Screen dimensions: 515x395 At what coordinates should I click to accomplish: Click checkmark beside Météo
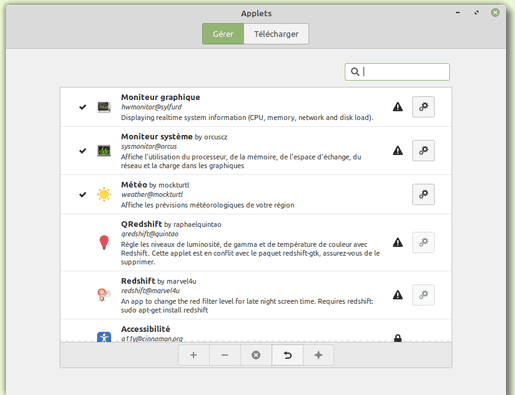(x=83, y=194)
